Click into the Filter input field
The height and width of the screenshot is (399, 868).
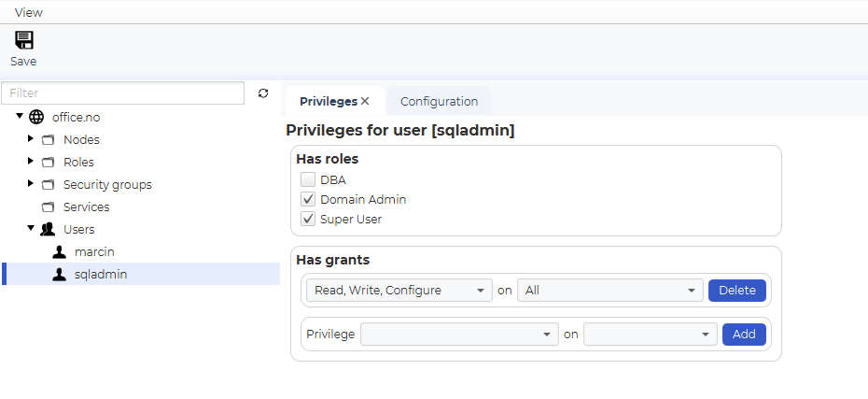(x=123, y=93)
